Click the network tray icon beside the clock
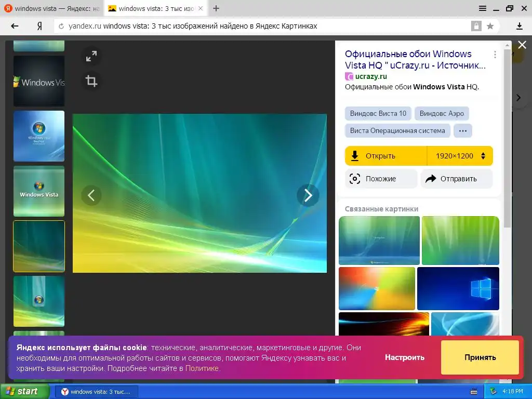 click(x=494, y=392)
